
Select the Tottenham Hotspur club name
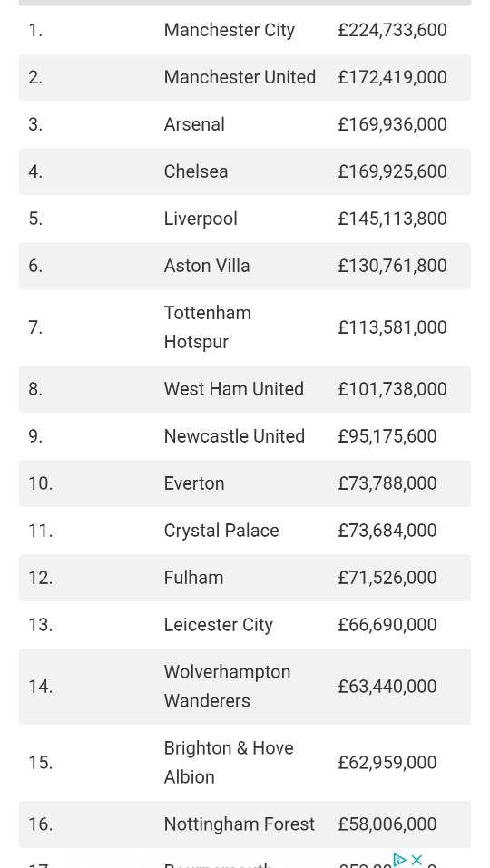pos(208,327)
